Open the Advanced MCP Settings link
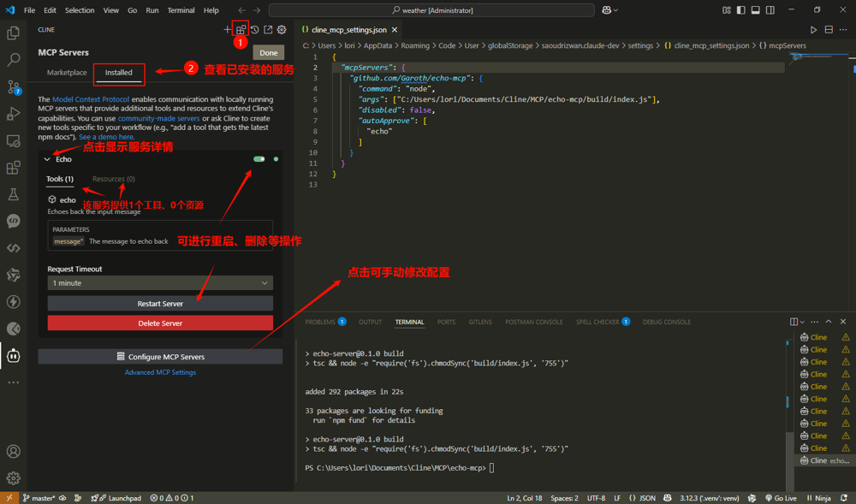The height and width of the screenshot is (504, 856). [x=160, y=372]
